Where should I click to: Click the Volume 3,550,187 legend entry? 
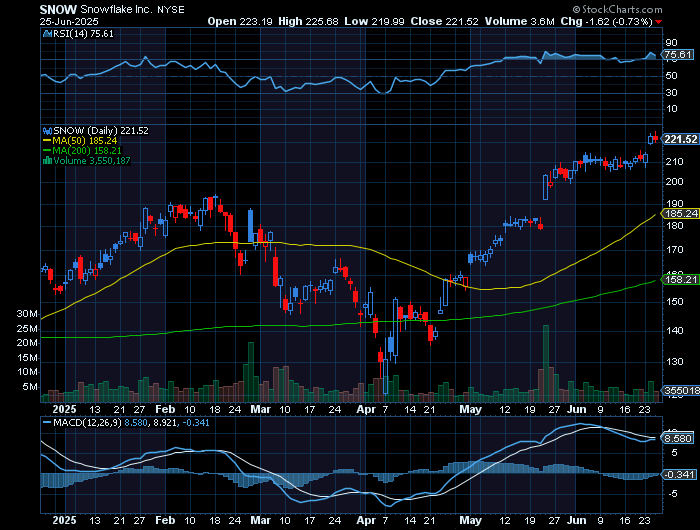[92, 161]
